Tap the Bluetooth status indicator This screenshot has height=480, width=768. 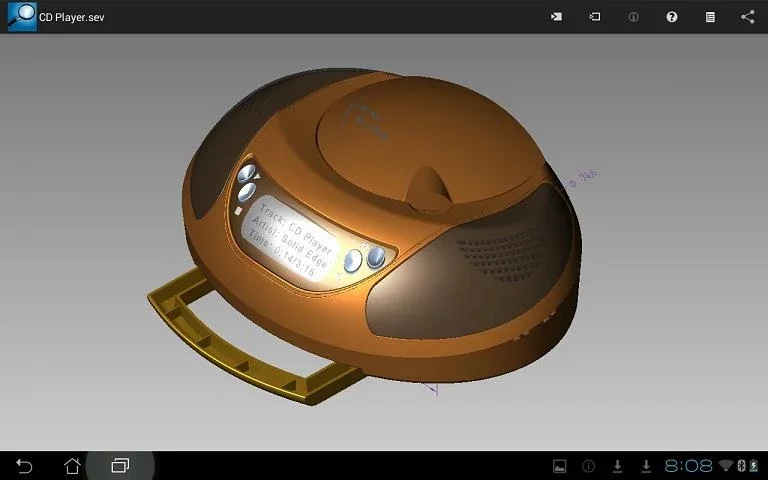tap(741, 465)
